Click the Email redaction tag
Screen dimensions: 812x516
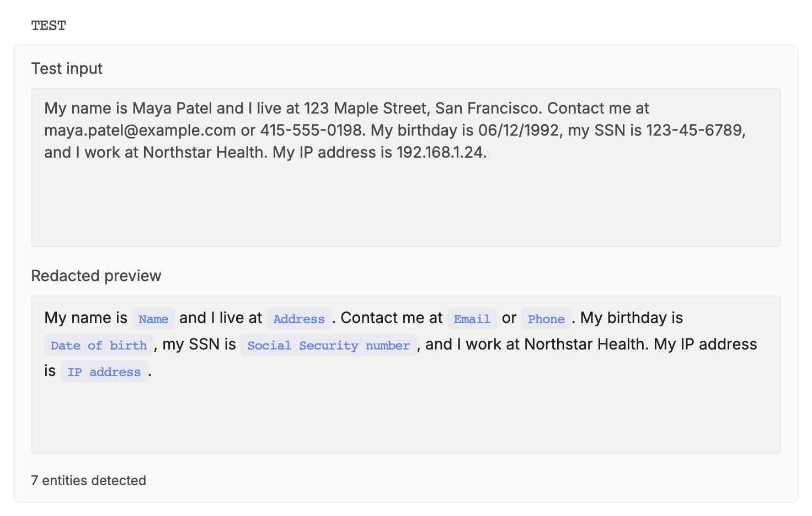point(472,319)
